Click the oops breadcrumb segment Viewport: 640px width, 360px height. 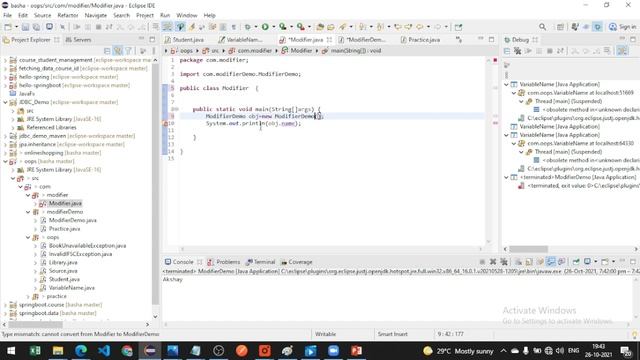coord(182,51)
